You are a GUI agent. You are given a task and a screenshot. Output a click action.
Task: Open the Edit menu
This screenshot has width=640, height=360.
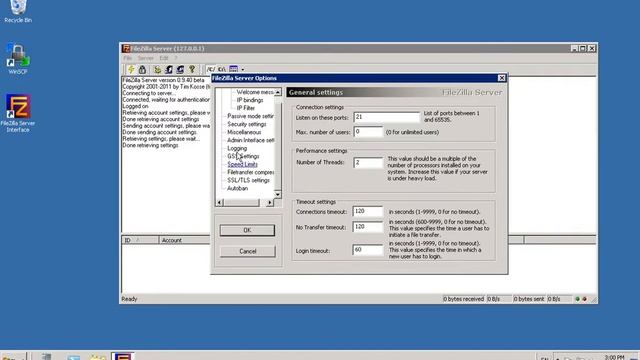tap(164, 58)
